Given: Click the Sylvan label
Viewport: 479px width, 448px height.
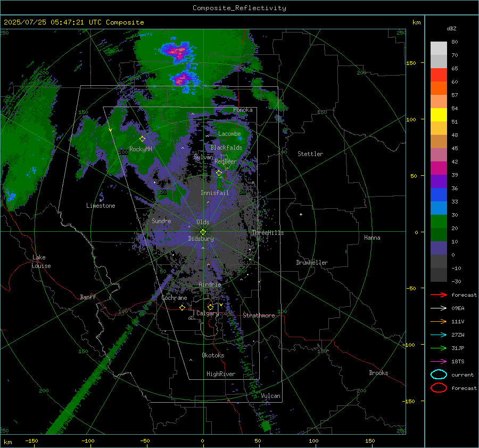Looking at the screenshot, I should coord(203,157).
